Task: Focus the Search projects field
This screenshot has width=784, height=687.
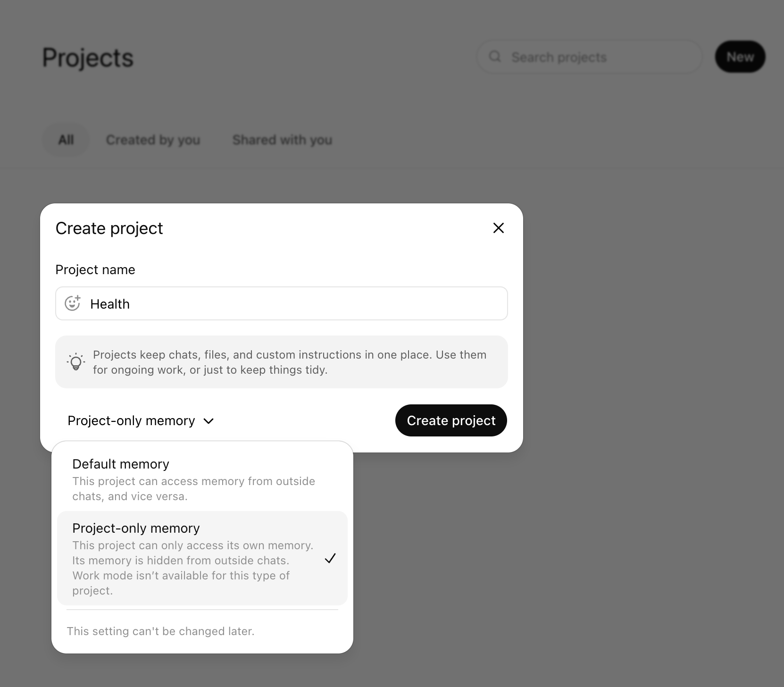Action: click(590, 57)
